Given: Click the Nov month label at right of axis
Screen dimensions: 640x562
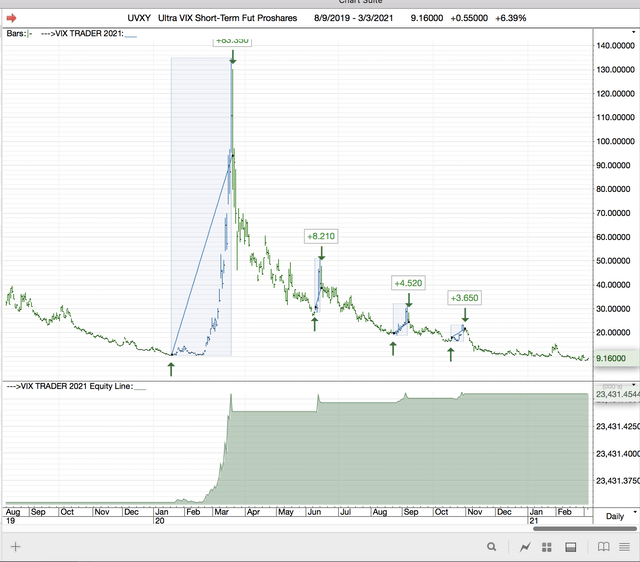Looking at the screenshot, I should coord(475,512).
